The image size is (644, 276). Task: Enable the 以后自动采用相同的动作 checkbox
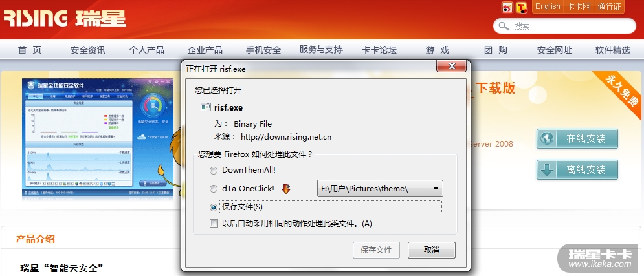(x=214, y=224)
